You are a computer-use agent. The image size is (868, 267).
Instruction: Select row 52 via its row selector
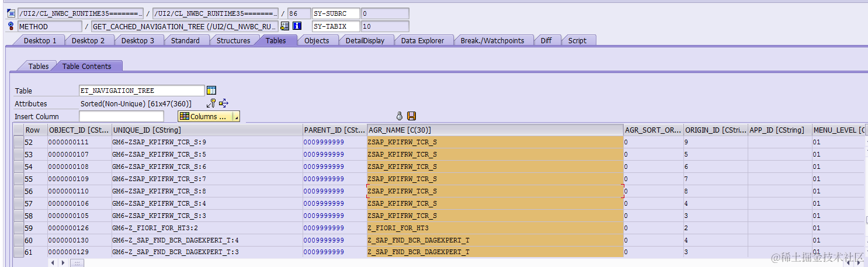tap(19, 142)
